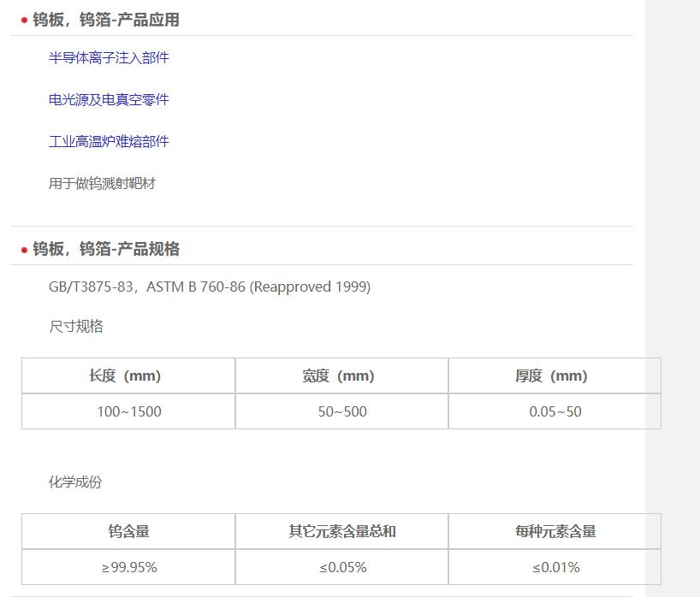Open the 半导体离子注入部件 link
This screenshot has width=700, height=597.
coord(109,57)
